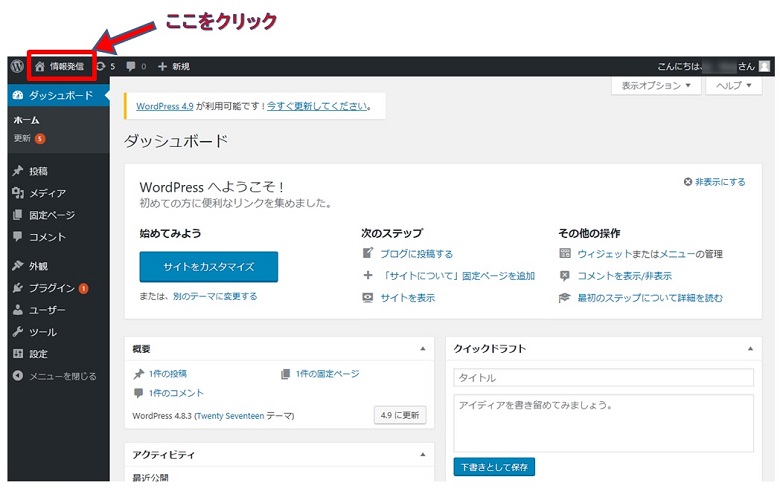Click the 外観 paintbrush icon

(18, 266)
